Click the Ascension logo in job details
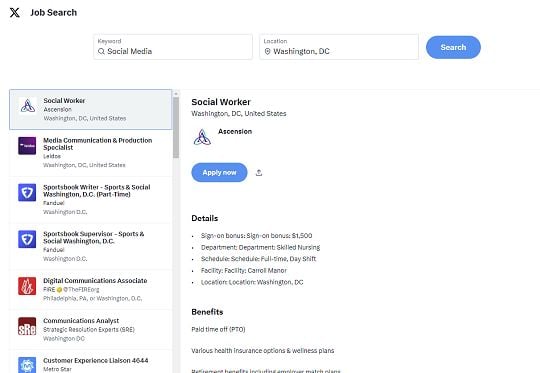 pyautogui.click(x=202, y=137)
